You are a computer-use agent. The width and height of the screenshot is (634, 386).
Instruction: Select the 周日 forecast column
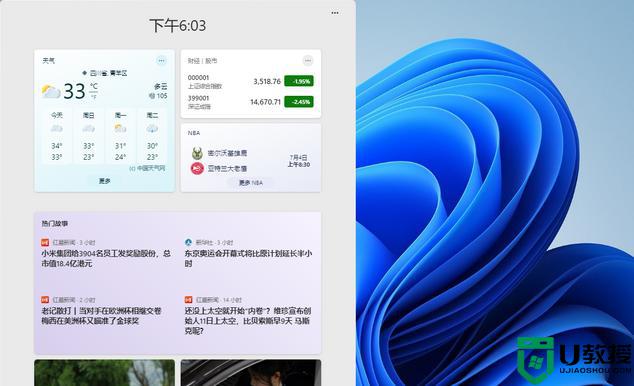tap(89, 136)
